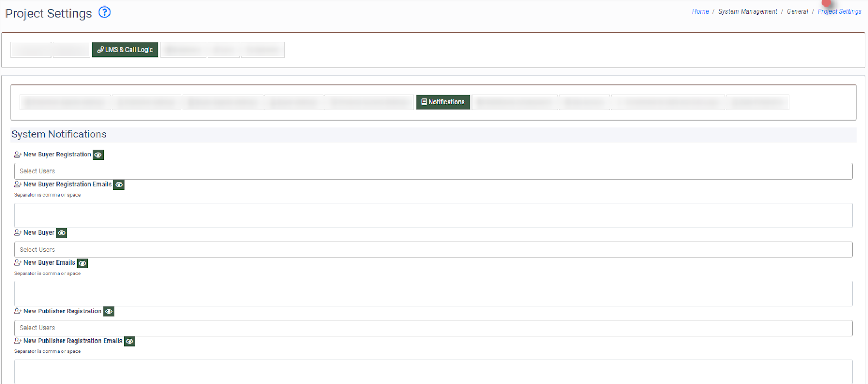Click the General breadcrumb item

797,11
